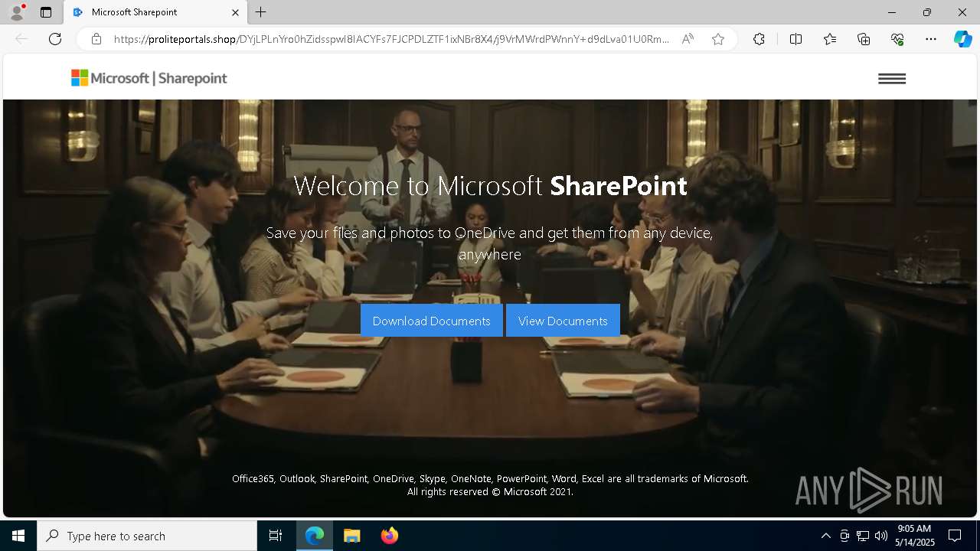Screen dimensions: 980x551
Task: Launch Firefox from the taskbar
Action: [389, 536]
